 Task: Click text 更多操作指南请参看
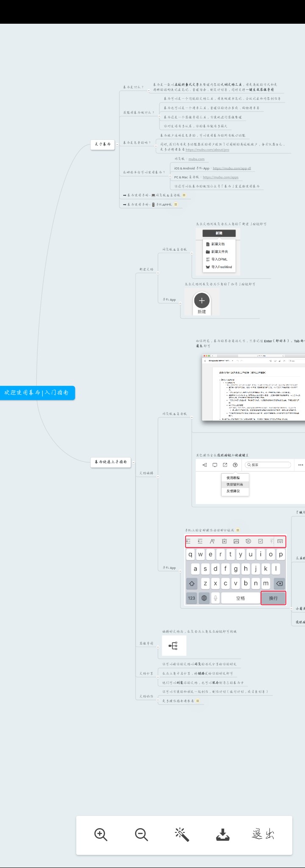pos(178,701)
